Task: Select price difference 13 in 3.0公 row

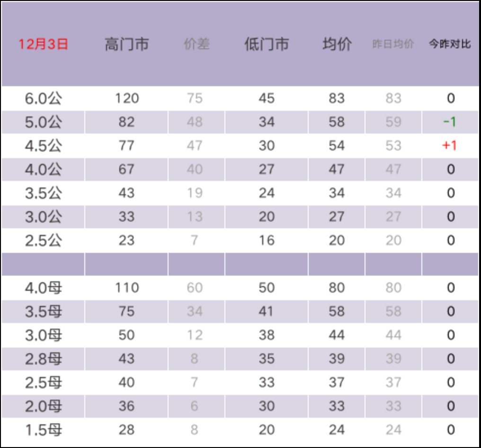Action: 195,216
